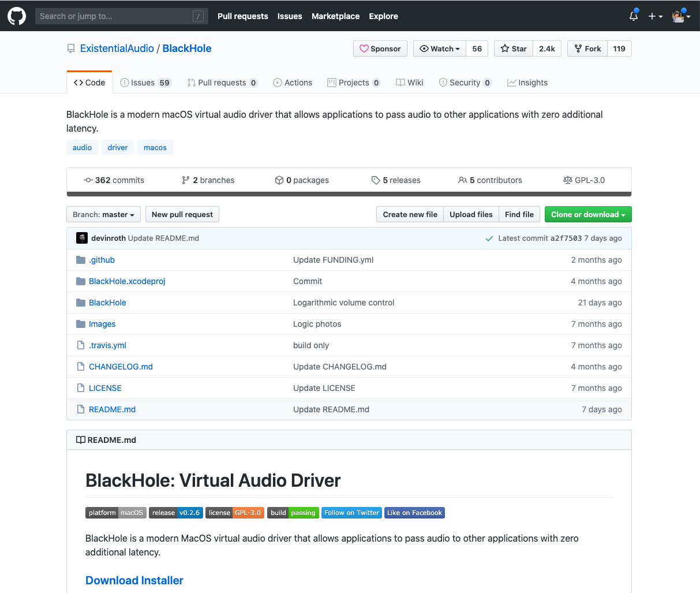View the 119 forks count

(x=619, y=49)
